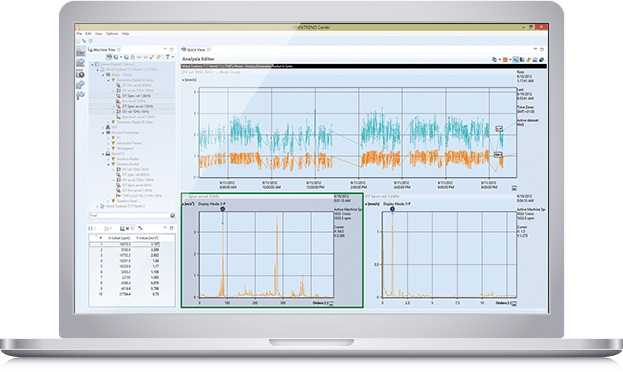Open the dropdown arrow next to filter funnel
Image resolution: width=623 pixels, height=372 pixels.
point(172,57)
